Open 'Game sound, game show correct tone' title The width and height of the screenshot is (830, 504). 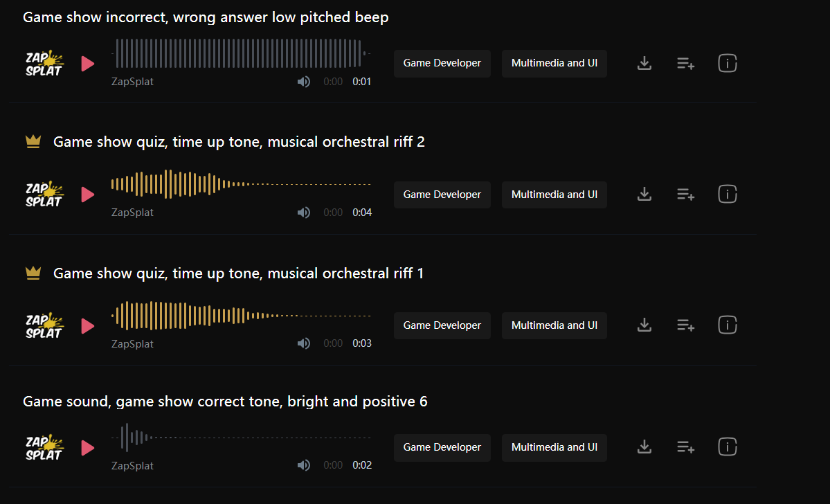pyautogui.click(x=225, y=402)
